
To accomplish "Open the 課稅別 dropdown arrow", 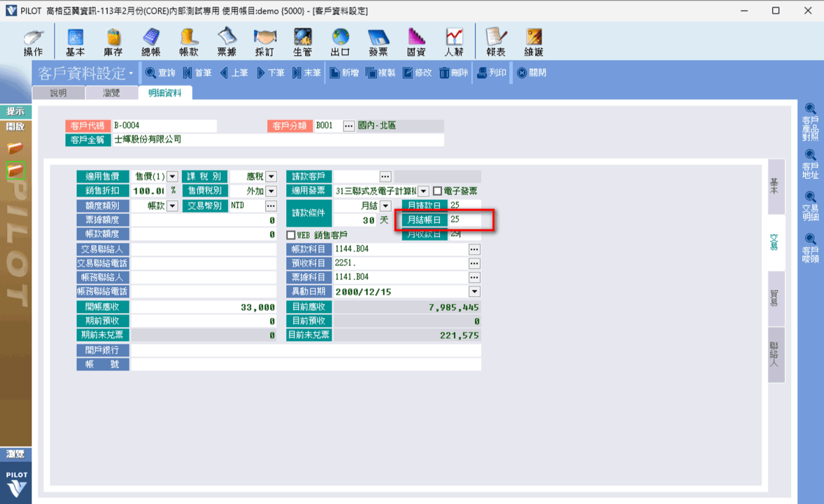I will click(271, 177).
